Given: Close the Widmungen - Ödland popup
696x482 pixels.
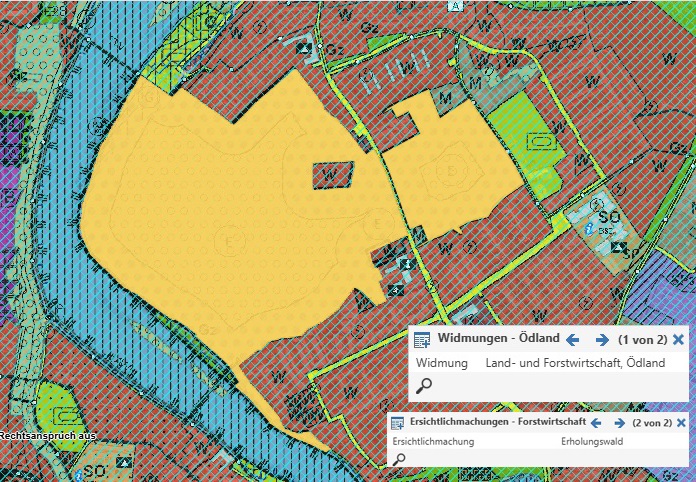Looking at the screenshot, I should tap(679, 340).
